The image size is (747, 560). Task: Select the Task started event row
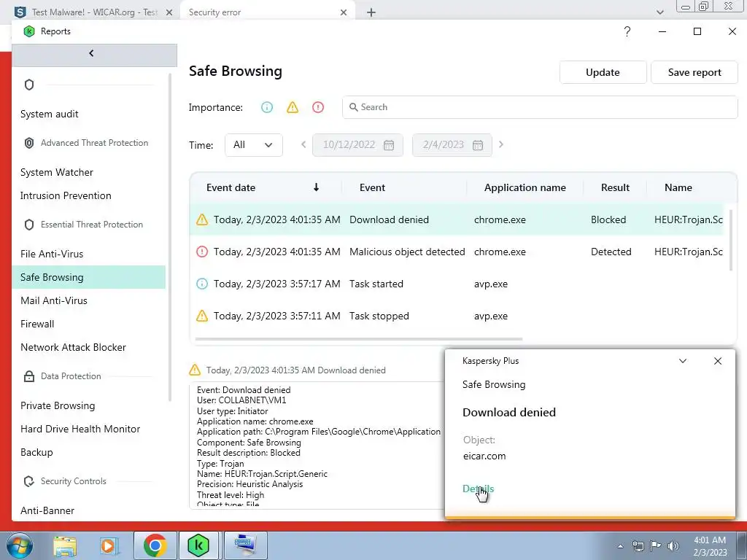point(457,284)
